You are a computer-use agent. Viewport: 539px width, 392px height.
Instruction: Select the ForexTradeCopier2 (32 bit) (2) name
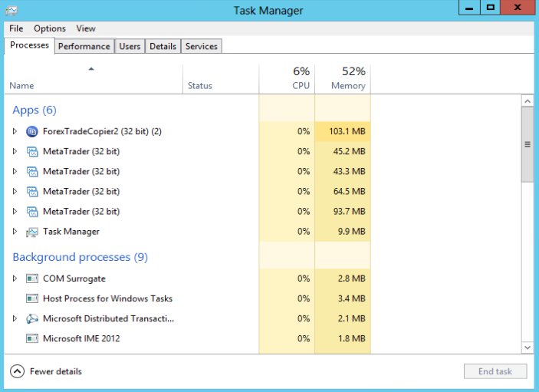point(102,131)
